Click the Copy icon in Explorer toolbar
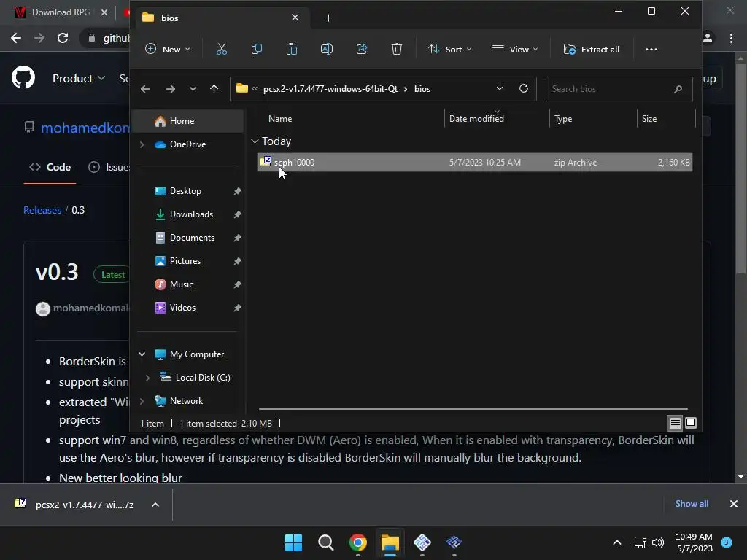Screen dimensions: 747x560 [256, 49]
